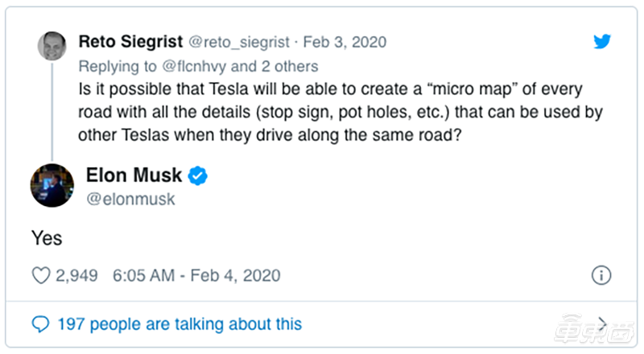The image size is (644, 354).
Task: Click the "Yes" reply text
Action: [x=47, y=237]
